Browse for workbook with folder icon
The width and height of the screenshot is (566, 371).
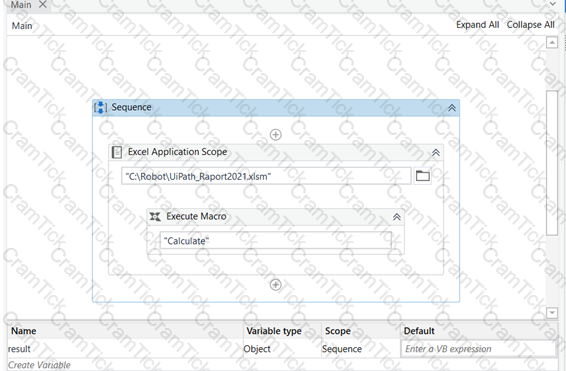(422, 176)
